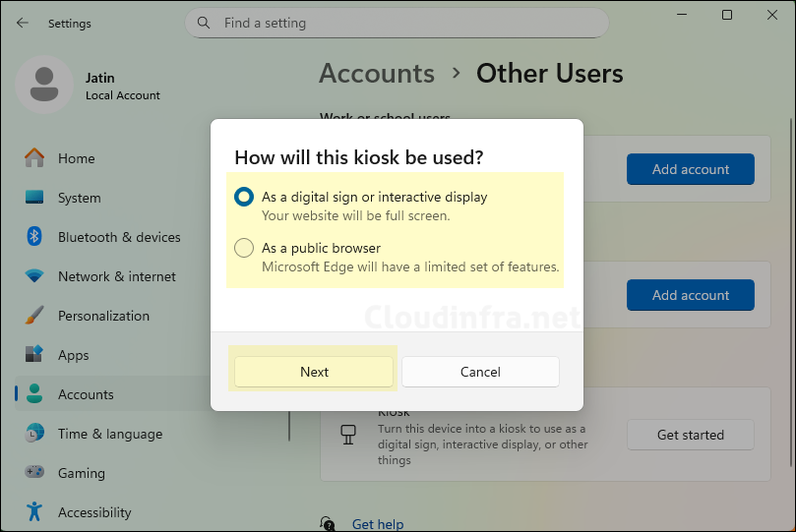Go to Bluetooth & devices
This screenshot has width=796, height=532.
coord(118,237)
